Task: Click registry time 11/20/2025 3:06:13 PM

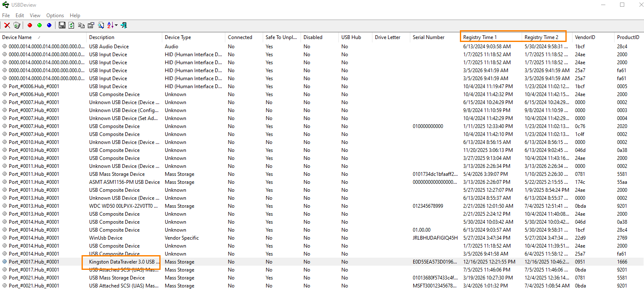Action: [x=488, y=150]
